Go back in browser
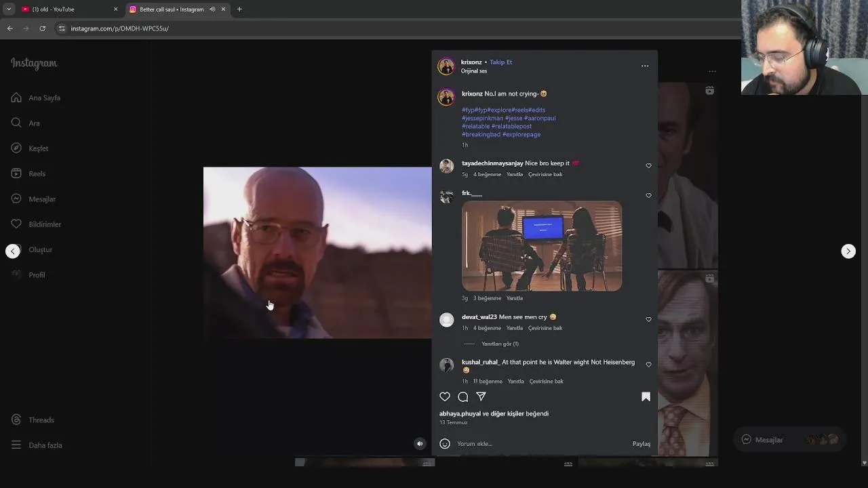The height and width of the screenshot is (488, 868). coord(9,28)
